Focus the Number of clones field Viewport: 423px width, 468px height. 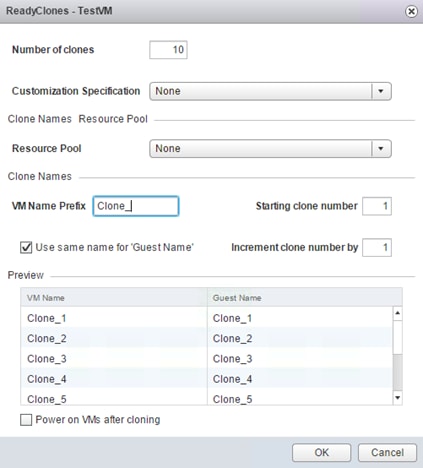point(168,50)
